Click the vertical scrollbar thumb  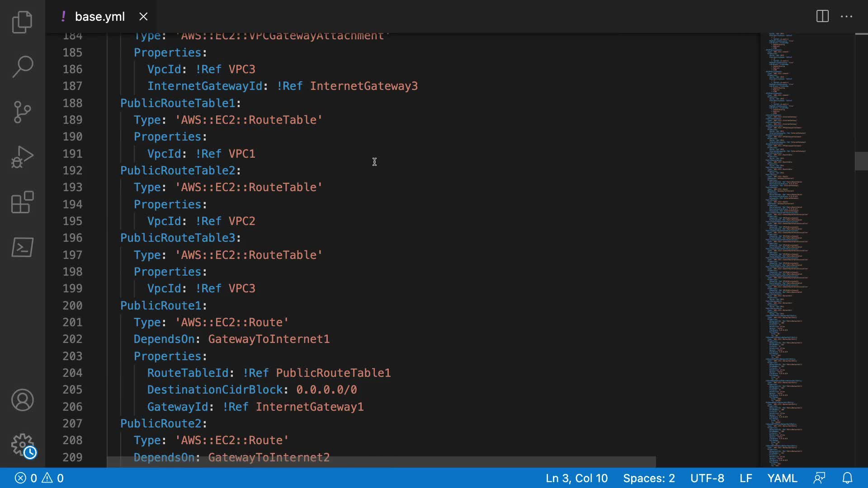pyautogui.click(x=861, y=161)
